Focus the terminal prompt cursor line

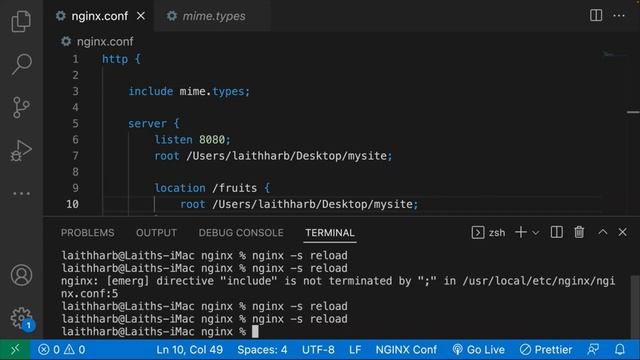coord(160,331)
